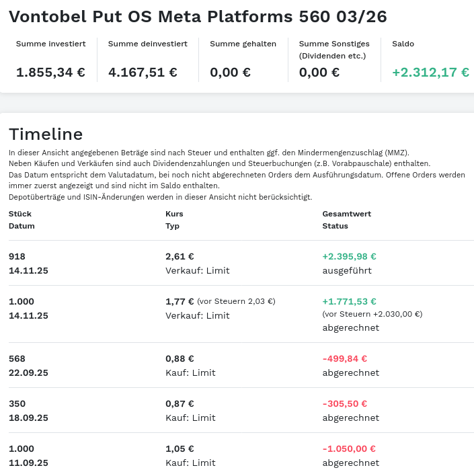Screen dimensions: 474x476
Task: Click the Summe investiert value 1.855,34 €
Action: coord(50,72)
